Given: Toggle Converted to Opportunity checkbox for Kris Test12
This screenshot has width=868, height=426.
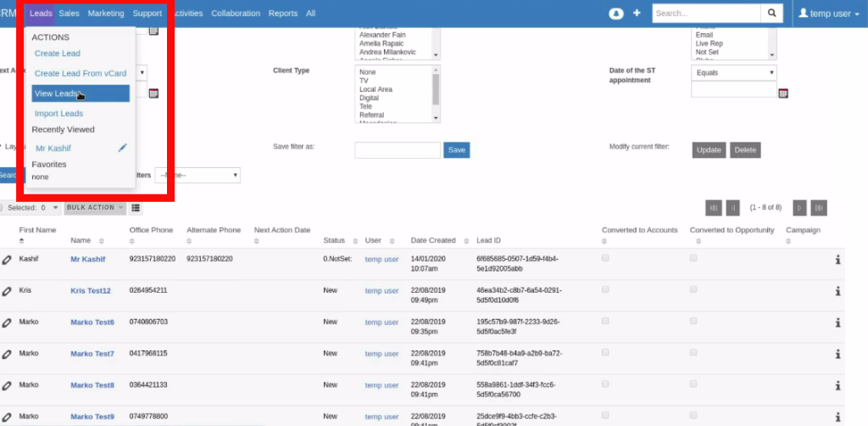Looking at the screenshot, I should coord(693,289).
